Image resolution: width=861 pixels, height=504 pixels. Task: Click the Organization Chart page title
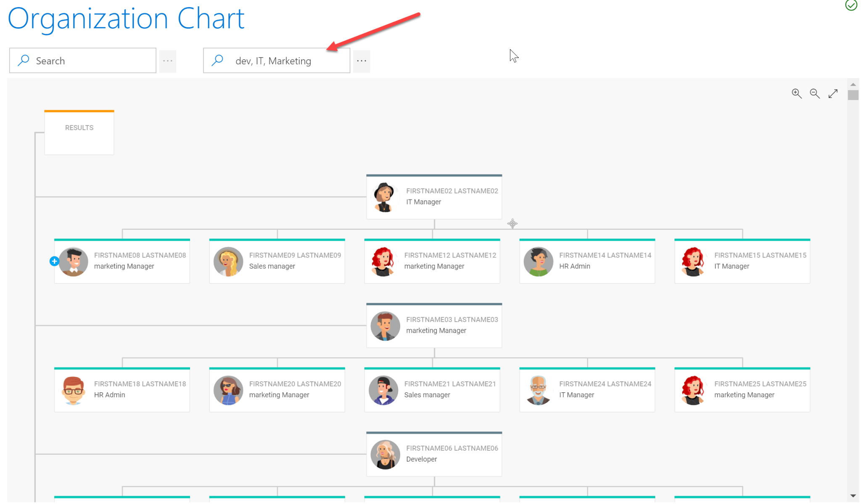(x=125, y=18)
